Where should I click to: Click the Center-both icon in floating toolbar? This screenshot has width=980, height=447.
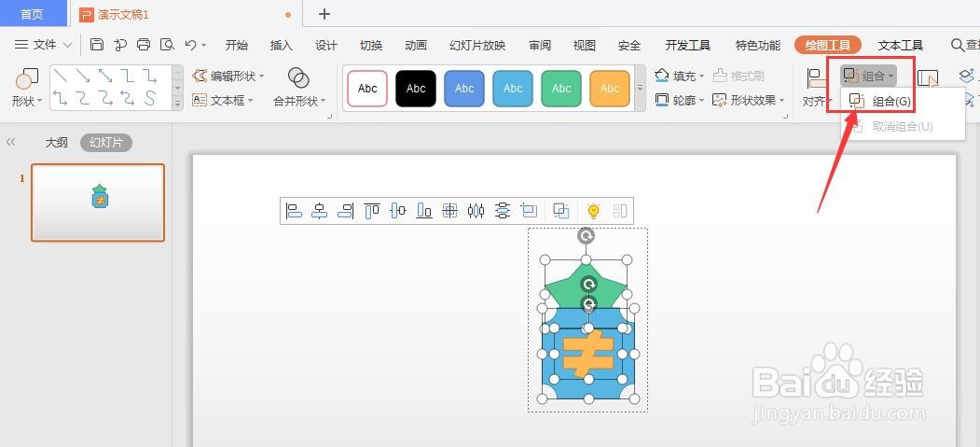(x=449, y=211)
